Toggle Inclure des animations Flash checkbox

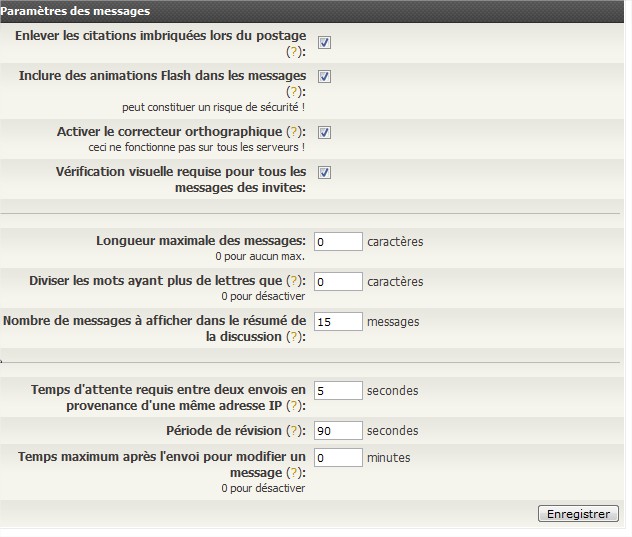pos(324,76)
